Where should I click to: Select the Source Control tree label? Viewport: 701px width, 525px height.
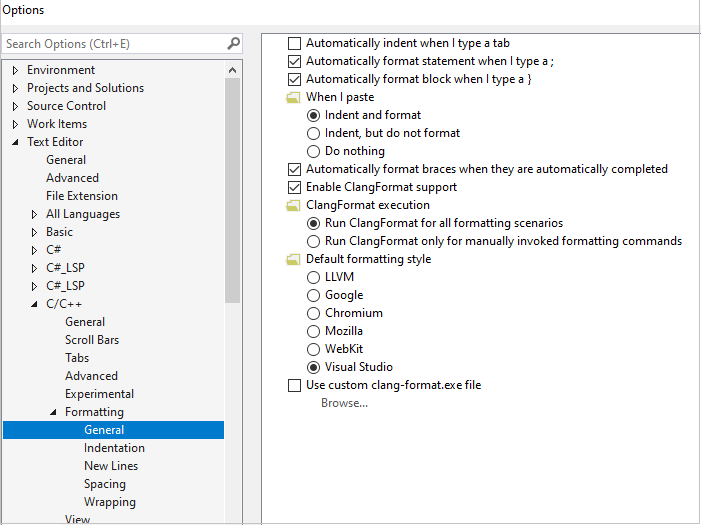pyautogui.click(x=66, y=106)
